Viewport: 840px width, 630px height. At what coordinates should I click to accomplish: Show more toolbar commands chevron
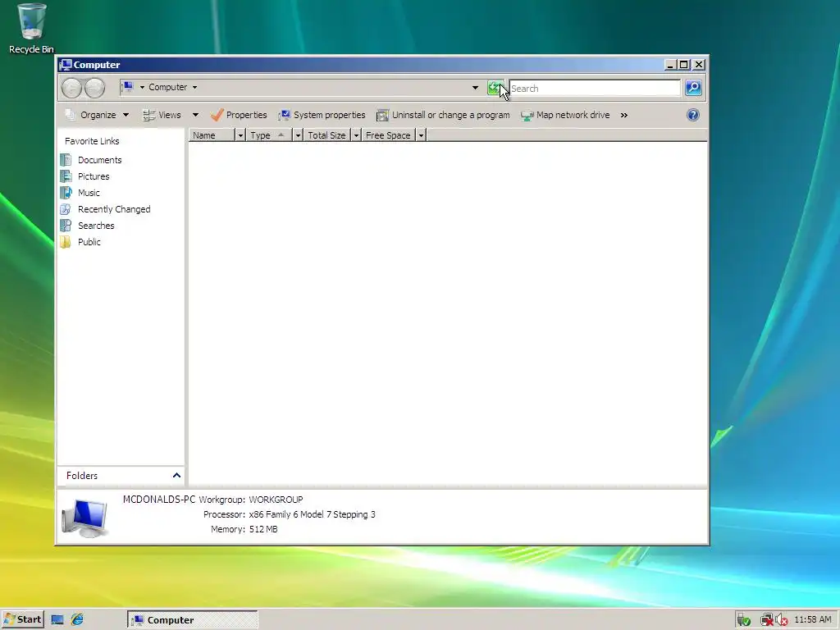tap(624, 115)
